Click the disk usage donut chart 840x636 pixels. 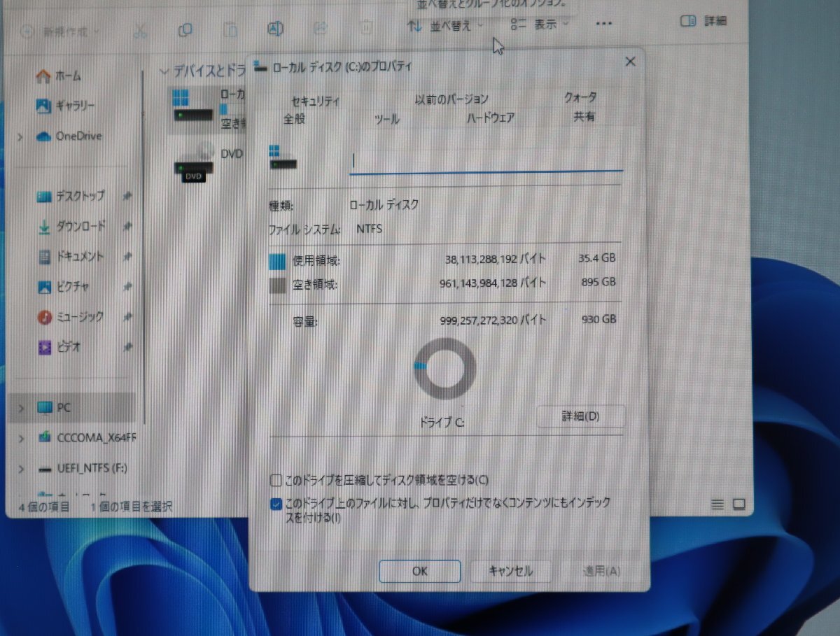click(445, 369)
